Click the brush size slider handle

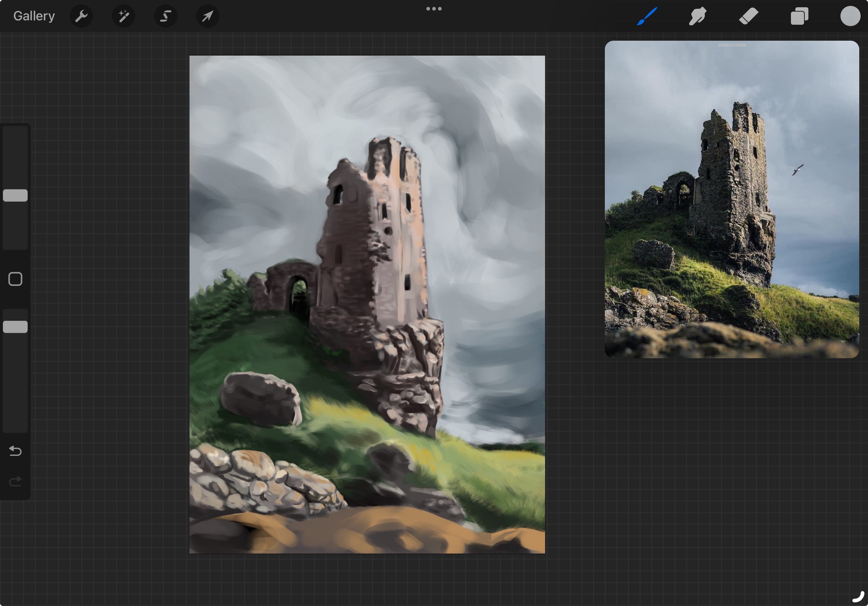[15, 195]
